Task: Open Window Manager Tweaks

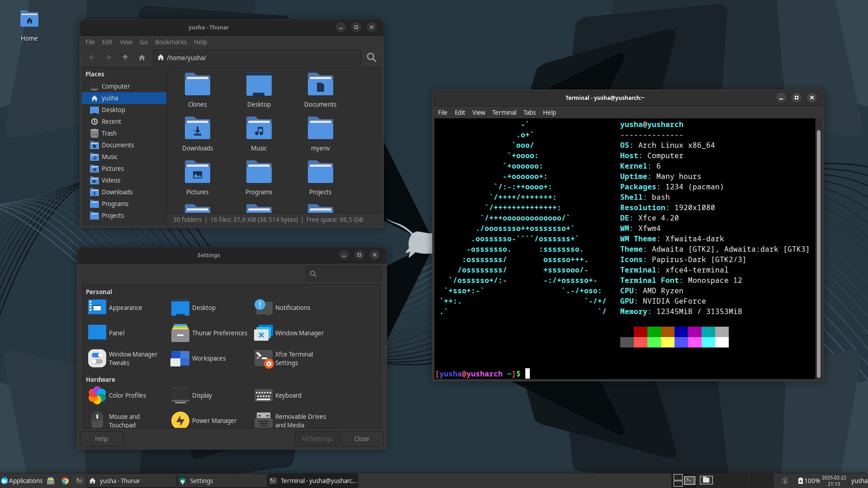Action: (x=123, y=358)
